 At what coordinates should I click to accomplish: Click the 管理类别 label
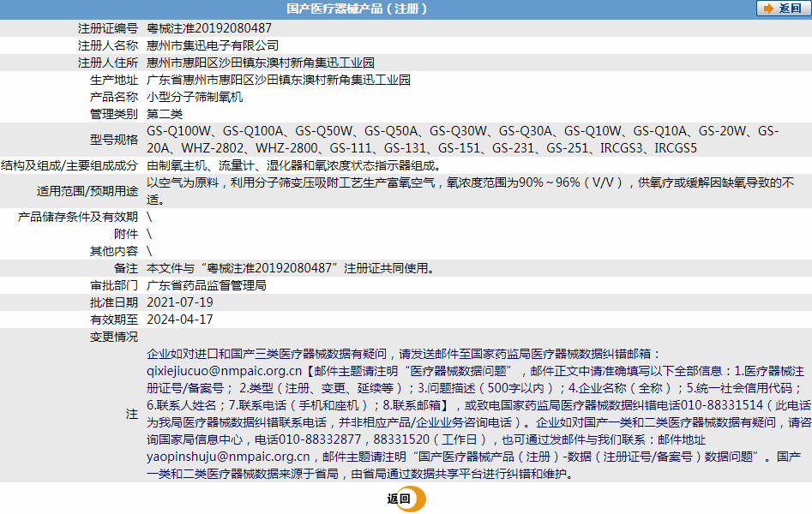[114, 114]
